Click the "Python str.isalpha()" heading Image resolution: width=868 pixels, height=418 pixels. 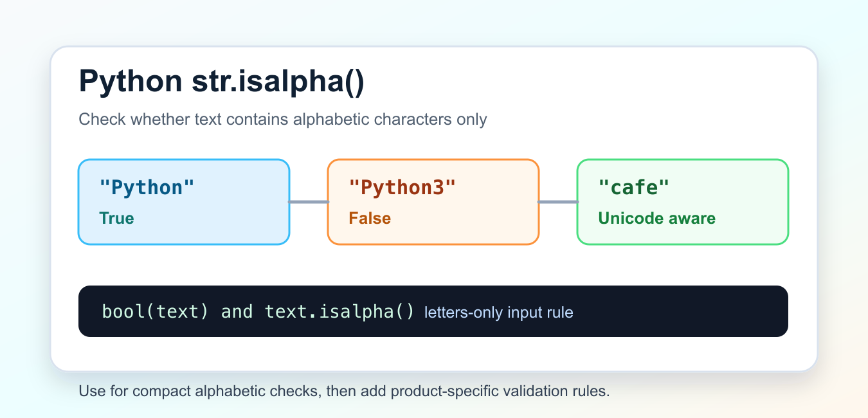[221, 82]
